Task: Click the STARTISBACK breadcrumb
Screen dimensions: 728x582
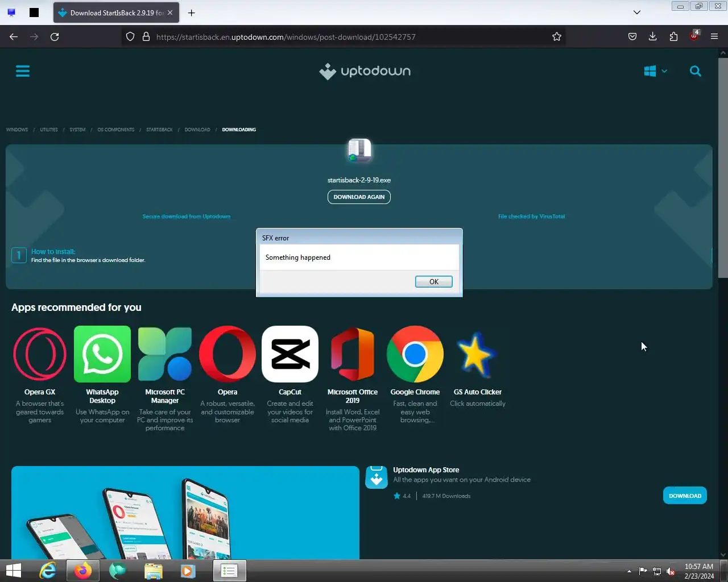Action: pyautogui.click(x=159, y=130)
